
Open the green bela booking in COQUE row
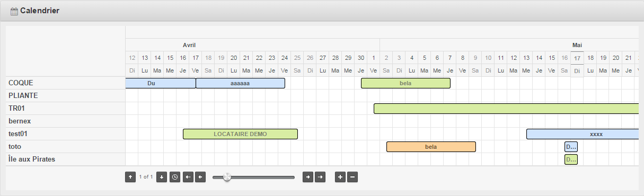pos(405,83)
